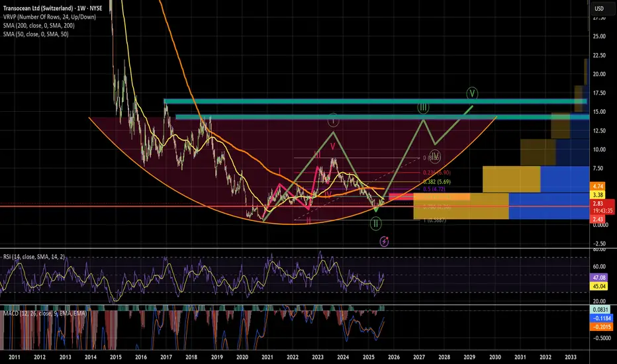Image resolution: width=617 pixels, height=364 pixels.
Task: Click the 0.382 (5.69) Fibonacci label
Action: click(437, 182)
